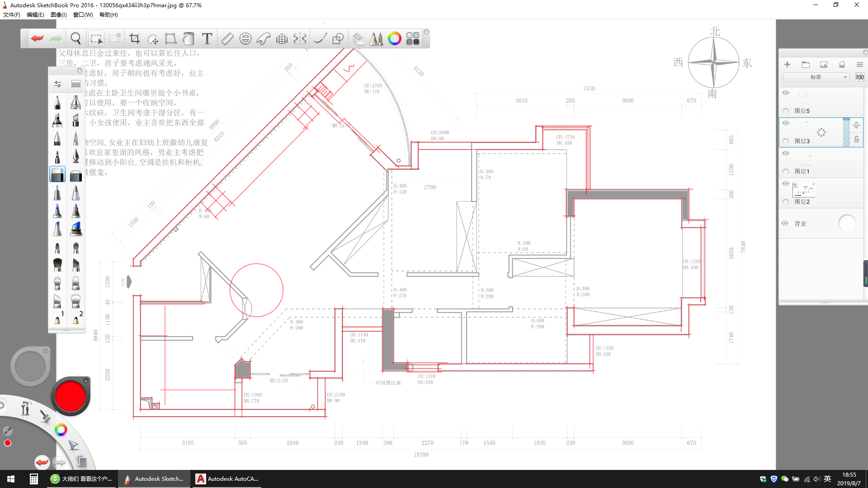Hide layer 图层3 with eye icon
868x488 pixels.
coord(786,123)
